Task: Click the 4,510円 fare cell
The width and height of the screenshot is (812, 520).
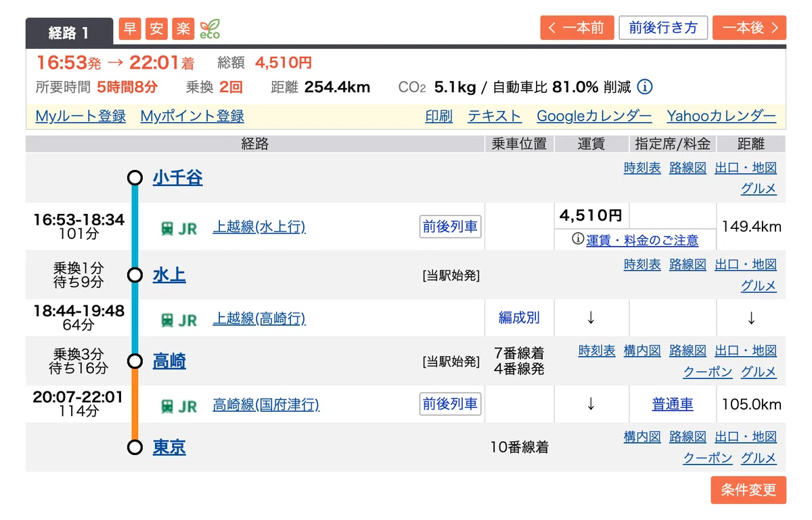Action: [x=591, y=216]
